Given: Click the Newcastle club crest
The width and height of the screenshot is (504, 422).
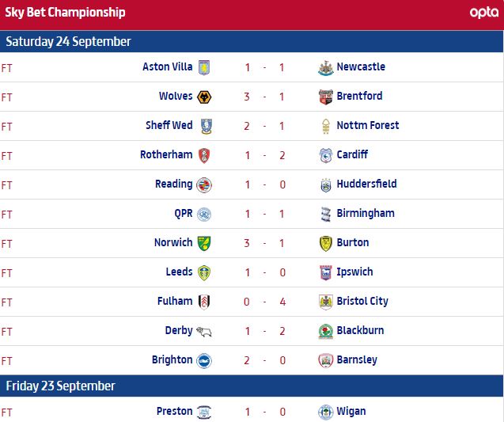Looking at the screenshot, I should [324, 67].
